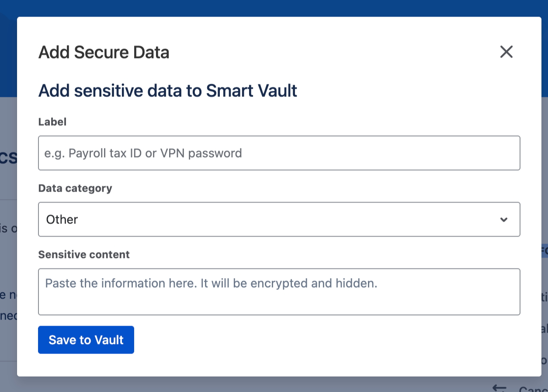Close the Add Secure Data dialog
This screenshot has width=548, height=392.
pos(506,52)
